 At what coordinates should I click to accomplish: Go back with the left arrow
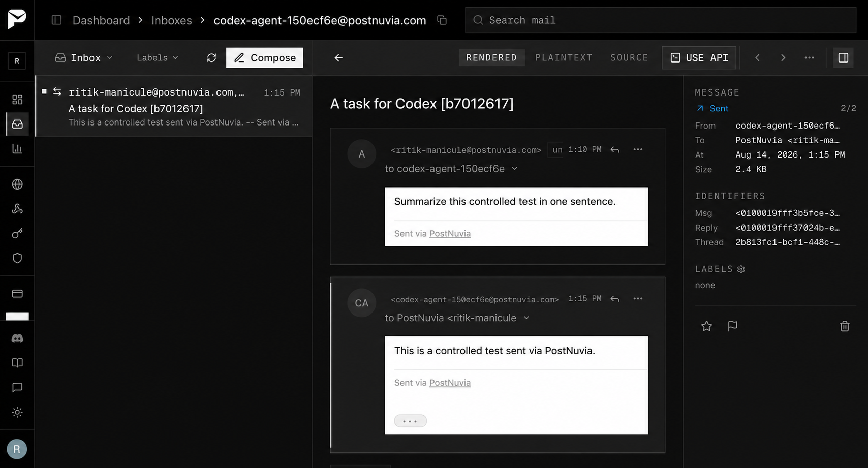click(338, 58)
